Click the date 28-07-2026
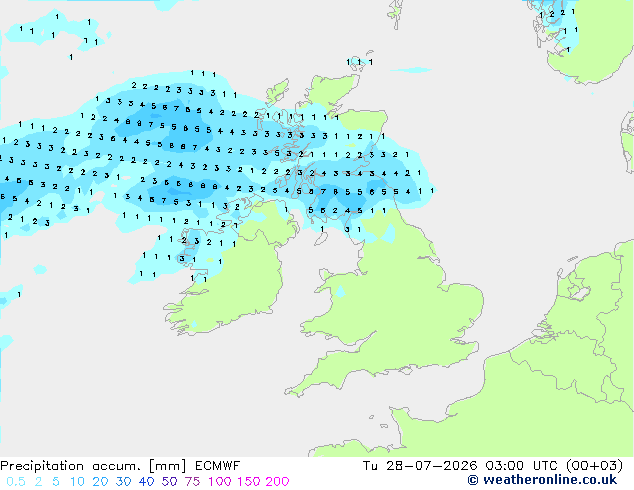 pos(431,466)
